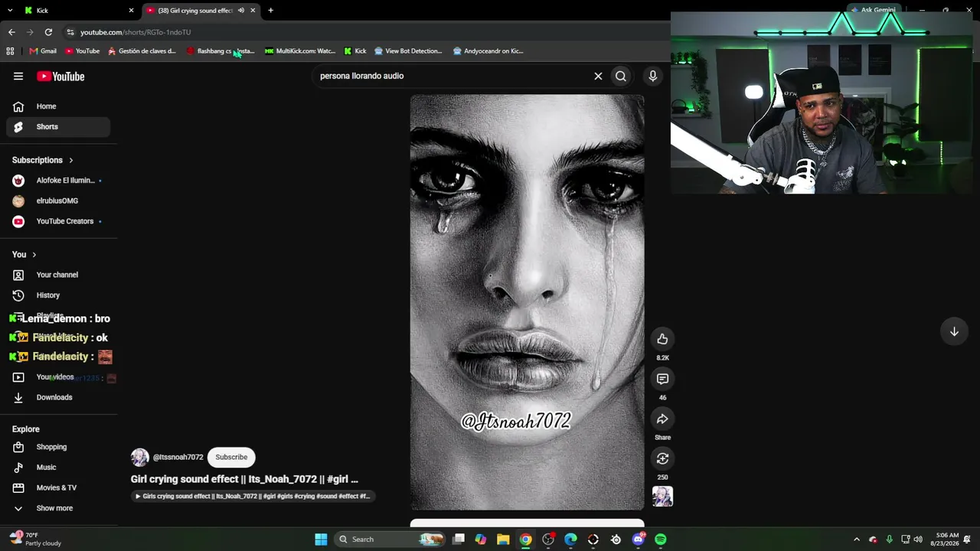Open the 'Gestión de claves d...' bookmark

coord(142,51)
